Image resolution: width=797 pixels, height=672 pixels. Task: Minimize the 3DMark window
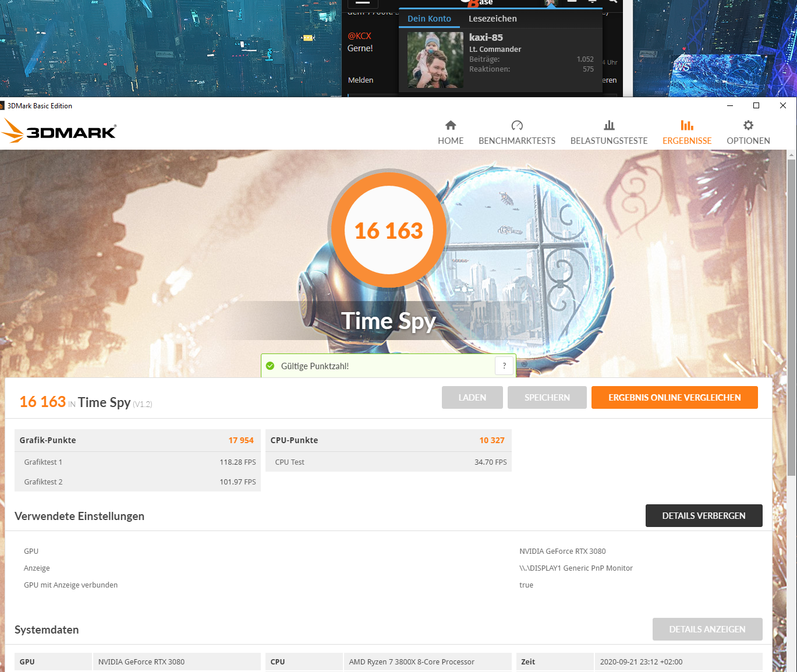tap(730, 105)
